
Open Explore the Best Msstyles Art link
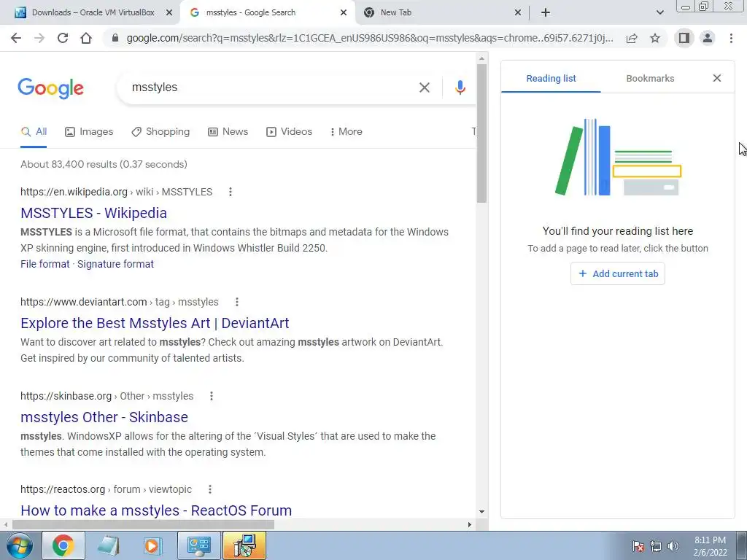tap(155, 323)
